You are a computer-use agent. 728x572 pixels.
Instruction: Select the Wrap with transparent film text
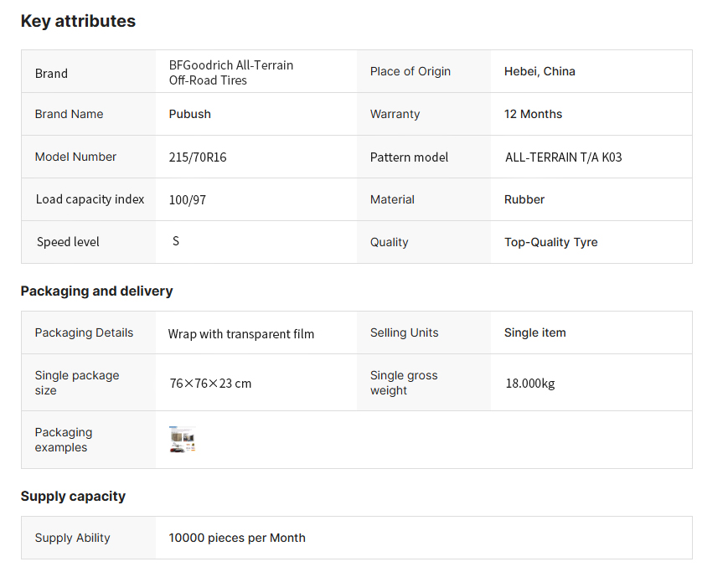(x=241, y=333)
